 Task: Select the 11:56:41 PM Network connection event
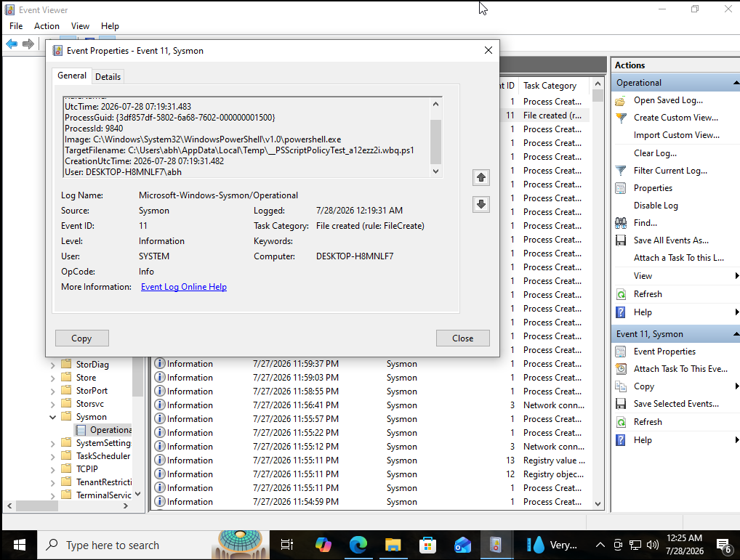(371, 405)
